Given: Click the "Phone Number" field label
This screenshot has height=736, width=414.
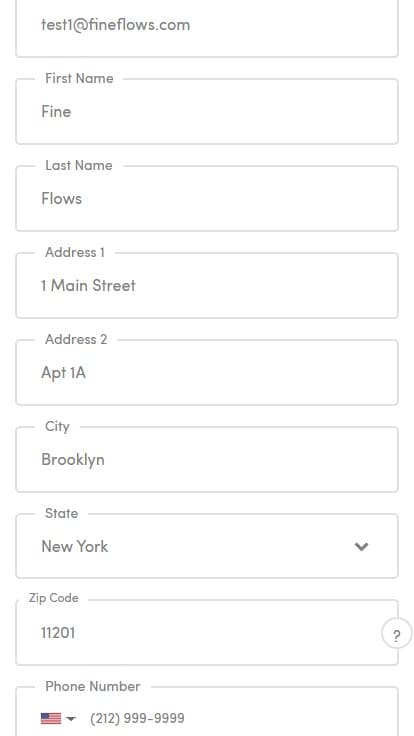Looking at the screenshot, I should pyautogui.click(x=92, y=686).
